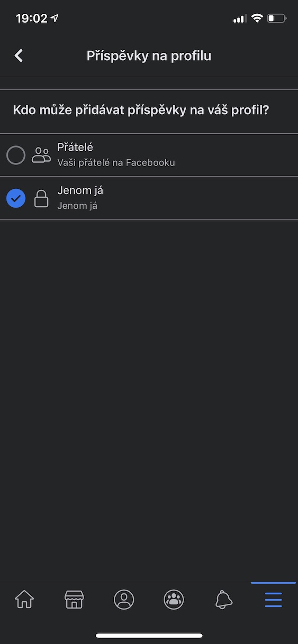Tap the checked Jenom já radio button
The width and height of the screenshot is (298, 644).
16,198
